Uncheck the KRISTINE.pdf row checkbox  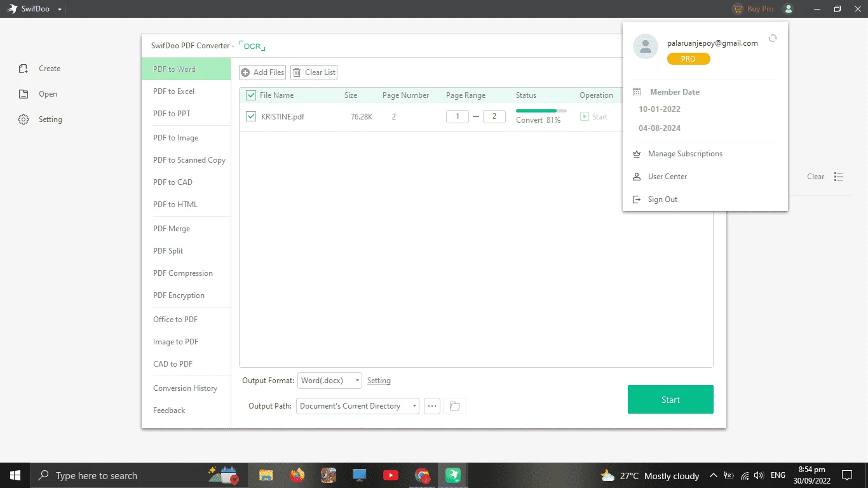pos(250,116)
